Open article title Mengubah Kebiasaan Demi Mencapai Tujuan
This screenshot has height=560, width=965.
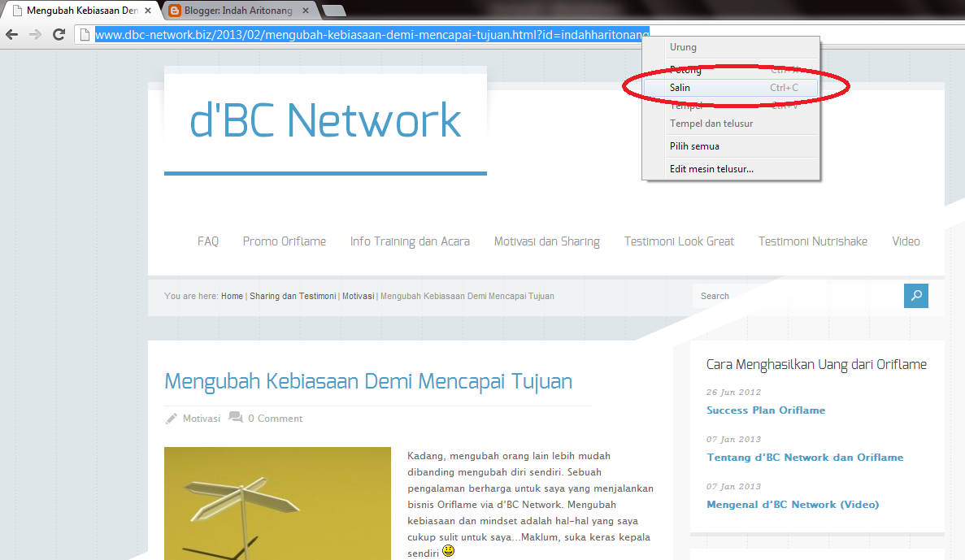[x=368, y=381]
